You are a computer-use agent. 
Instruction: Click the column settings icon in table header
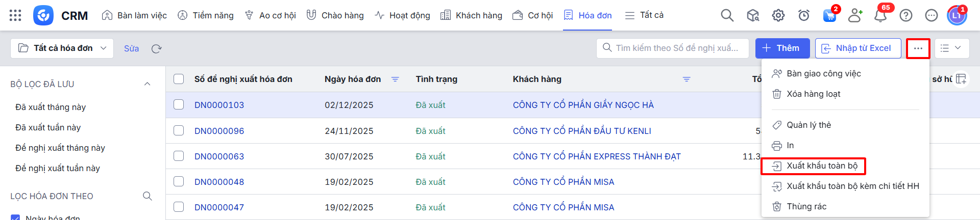click(961, 79)
